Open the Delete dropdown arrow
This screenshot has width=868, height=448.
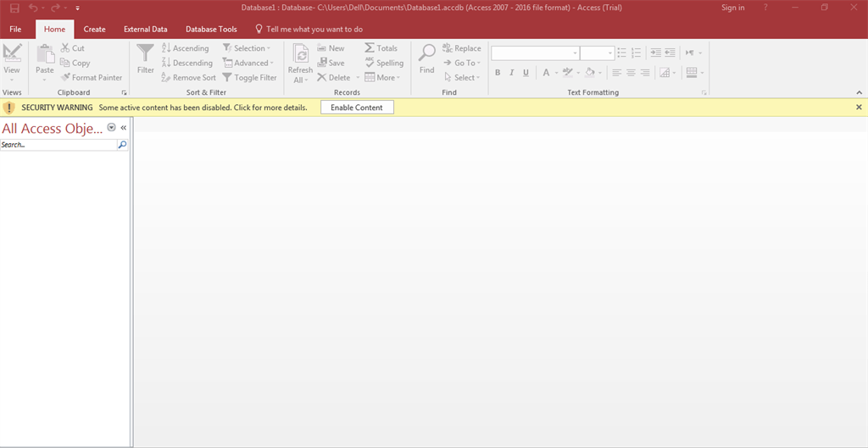tap(358, 77)
